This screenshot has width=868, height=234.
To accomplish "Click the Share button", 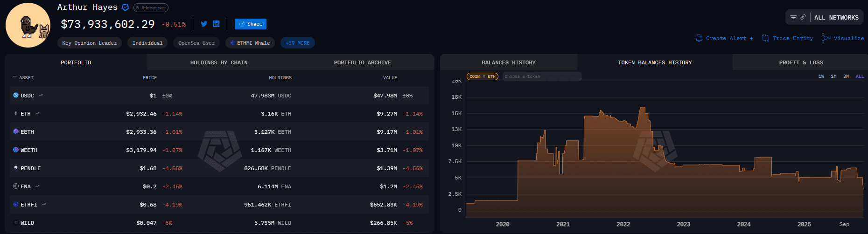I will 251,24.
